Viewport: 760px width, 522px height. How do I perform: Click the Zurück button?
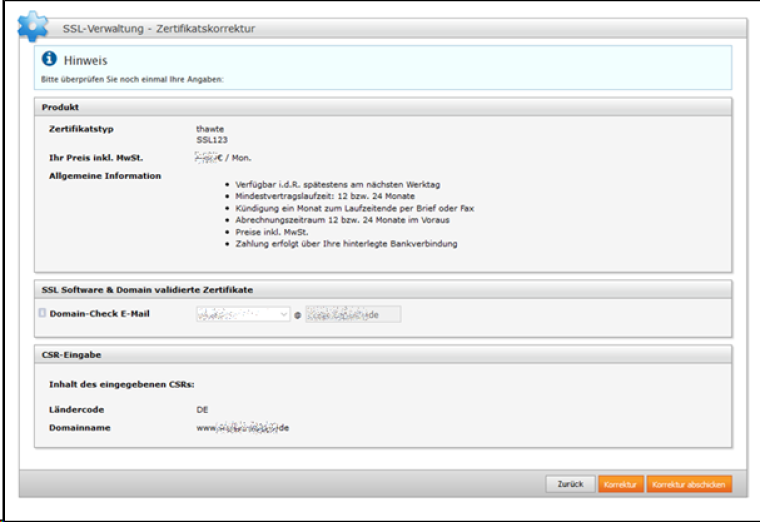pyautogui.click(x=570, y=484)
